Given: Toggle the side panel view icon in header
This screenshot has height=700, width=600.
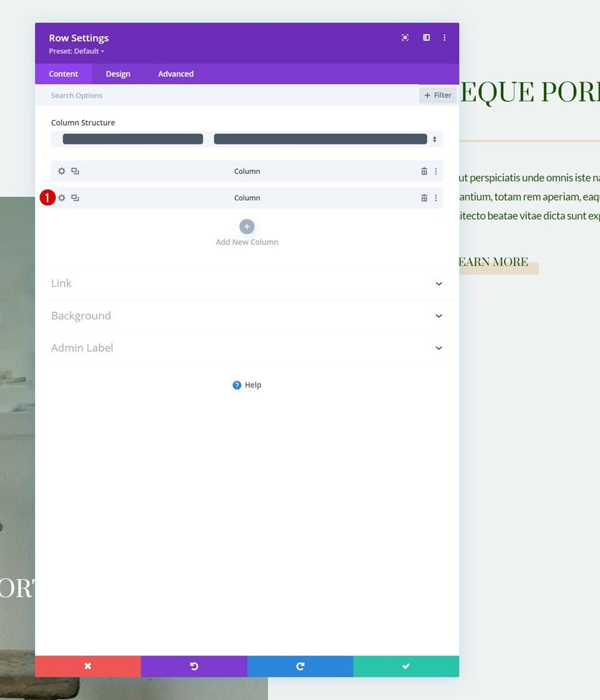Looking at the screenshot, I should click(426, 37).
